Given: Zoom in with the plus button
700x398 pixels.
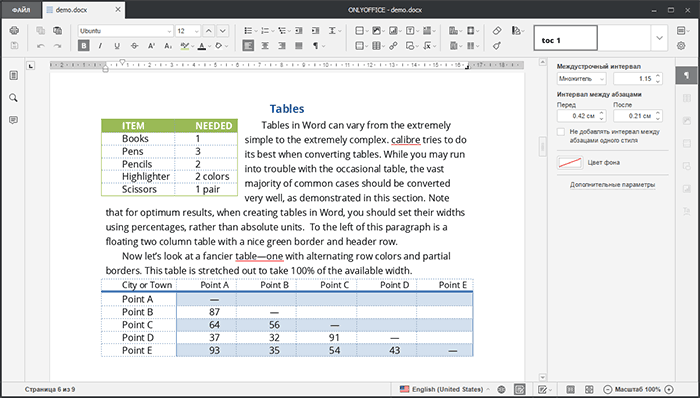Looking at the screenshot, I should click(x=669, y=390).
